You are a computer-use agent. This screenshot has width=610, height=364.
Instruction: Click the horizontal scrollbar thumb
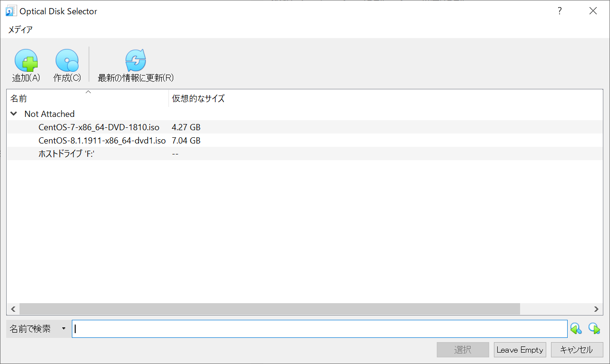pos(270,309)
